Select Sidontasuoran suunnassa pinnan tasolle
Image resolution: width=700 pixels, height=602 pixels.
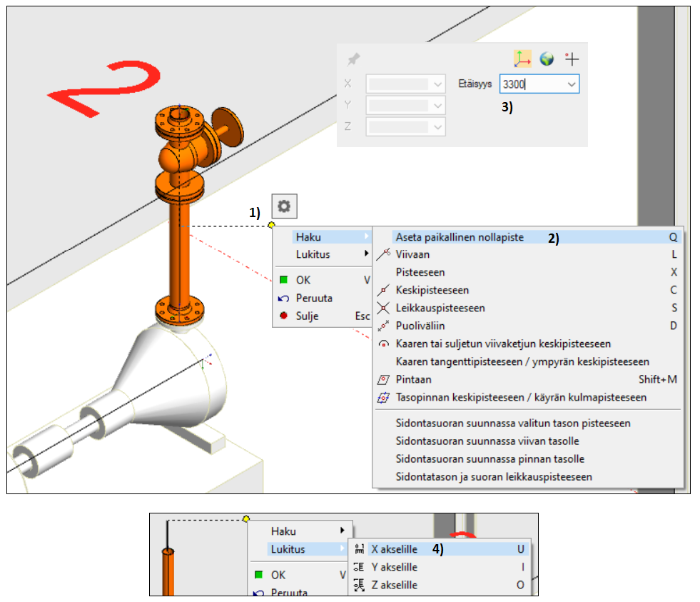[528, 459]
